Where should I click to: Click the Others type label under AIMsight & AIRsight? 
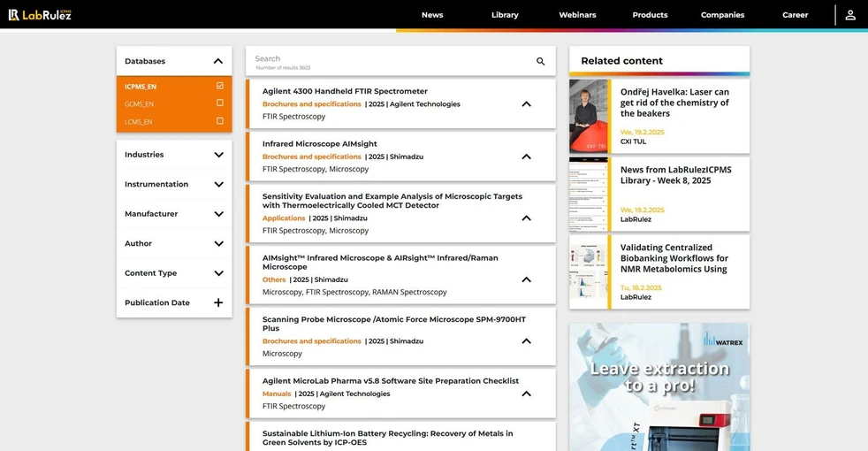[274, 279]
